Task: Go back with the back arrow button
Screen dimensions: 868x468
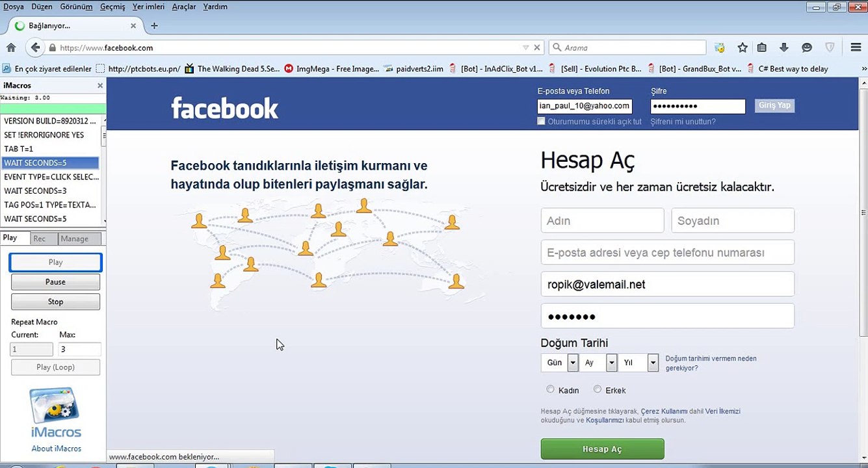Action: pos(35,47)
